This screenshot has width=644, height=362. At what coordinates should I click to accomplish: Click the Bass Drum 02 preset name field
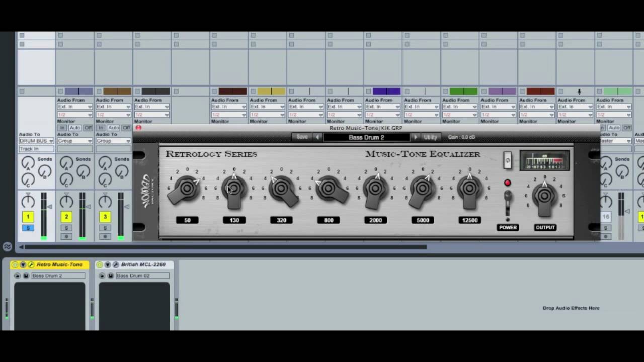142,276
